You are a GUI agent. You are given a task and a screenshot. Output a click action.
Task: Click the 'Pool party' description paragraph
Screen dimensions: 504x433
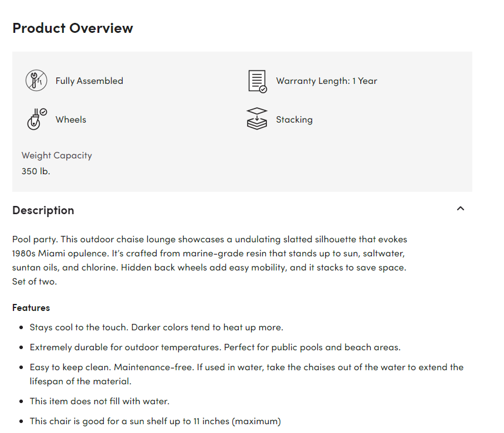point(209,261)
